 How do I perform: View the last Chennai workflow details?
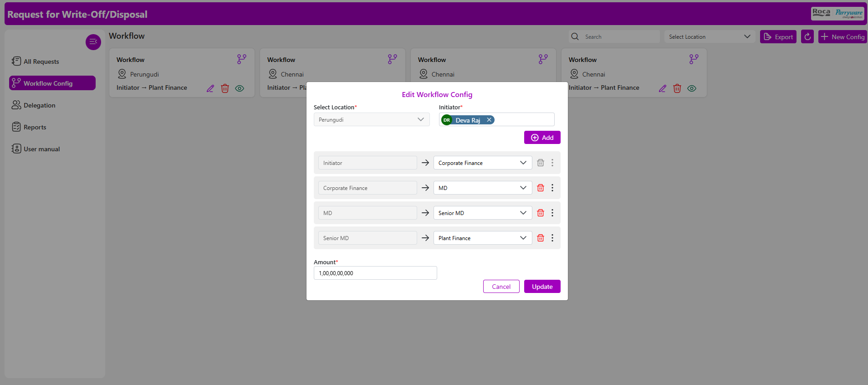point(692,88)
